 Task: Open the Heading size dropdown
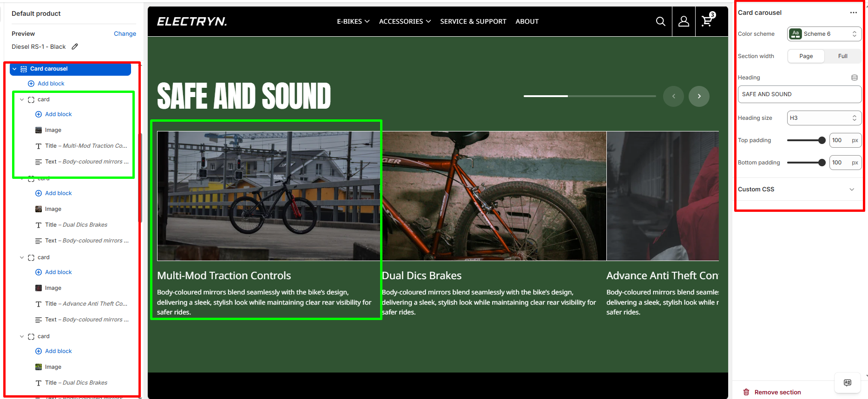pyautogui.click(x=824, y=118)
